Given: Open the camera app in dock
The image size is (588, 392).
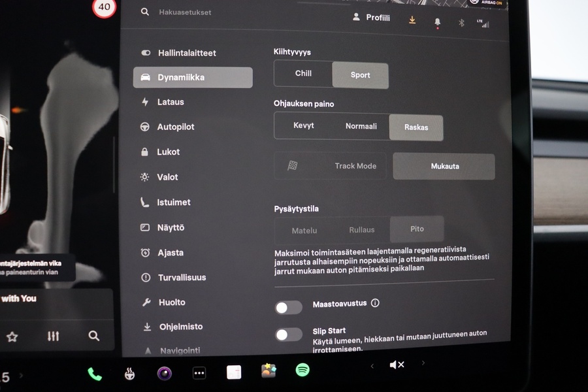Looking at the screenshot, I should pyautogui.click(x=165, y=374).
